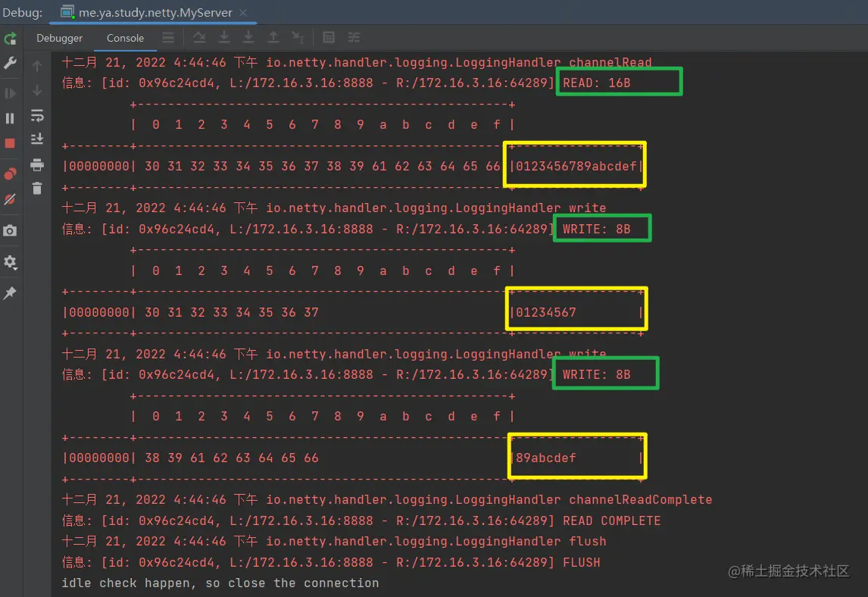Viewport: 868px width, 597px height.
Task: Click the Step Into icon
Action: tap(224, 38)
